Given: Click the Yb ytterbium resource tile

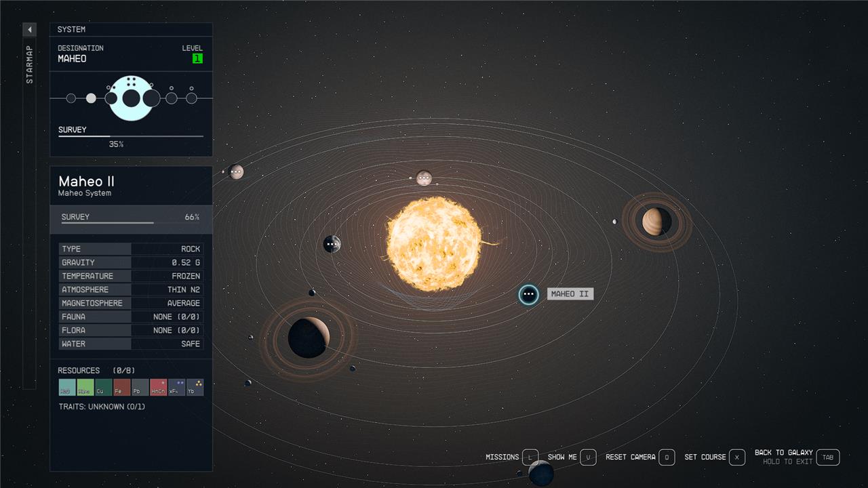Looking at the screenshot, I should click(195, 387).
